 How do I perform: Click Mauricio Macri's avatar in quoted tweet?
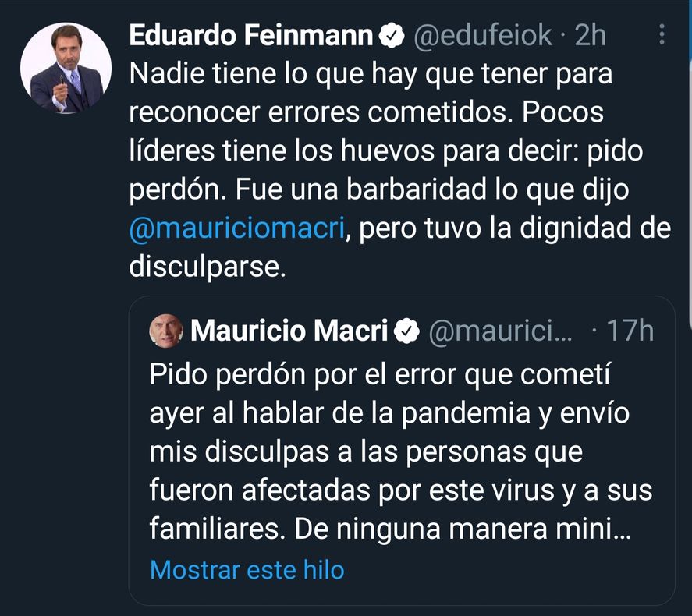click(165, 330)
